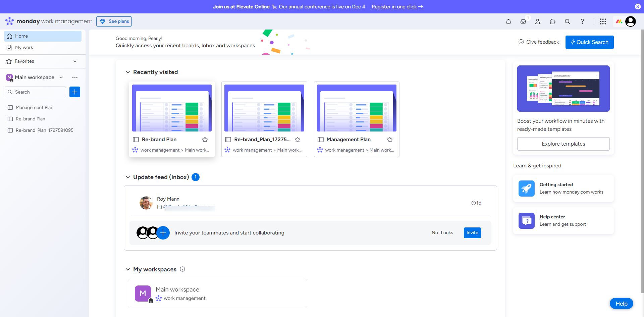Collapse the Update feed section
The width and height of the screenshot is (644, 317).
tap(128, 177)
